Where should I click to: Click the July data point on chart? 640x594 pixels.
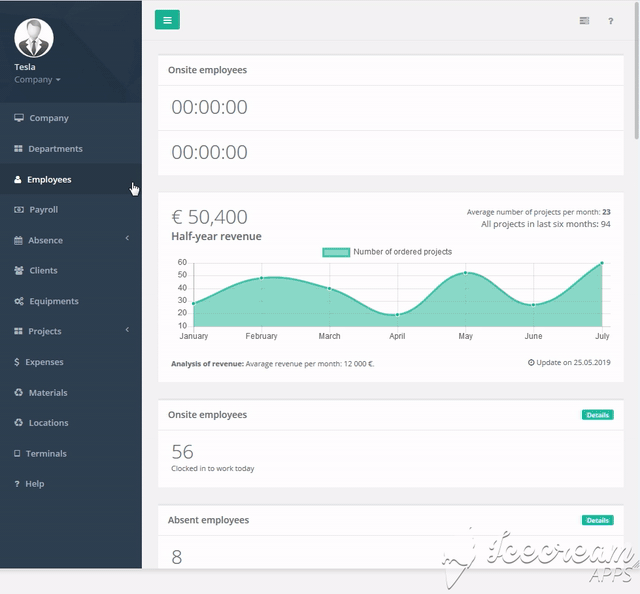(x=602, y=263)
